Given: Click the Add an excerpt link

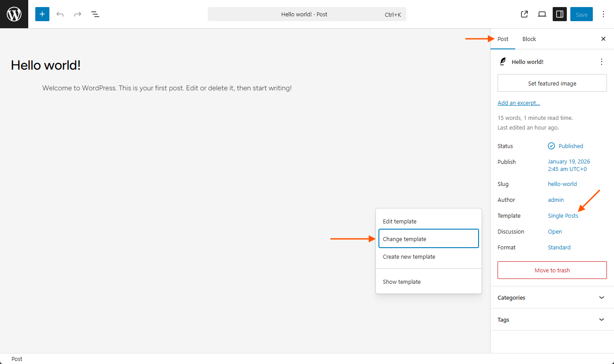Looking at the screenshot, I should (x=519, y=103).
